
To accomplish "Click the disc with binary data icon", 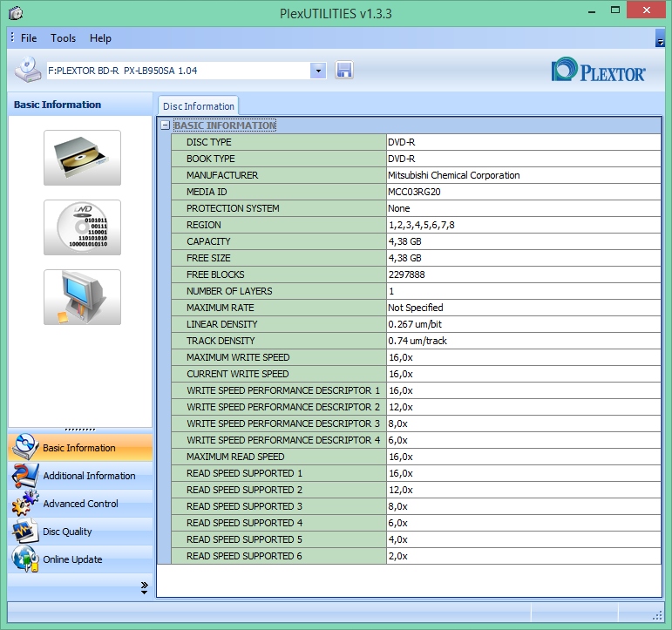I will pyautogui.click(x=82, y=227).
